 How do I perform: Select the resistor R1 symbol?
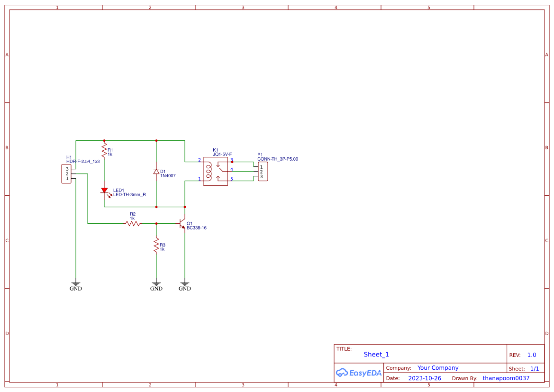105,151
